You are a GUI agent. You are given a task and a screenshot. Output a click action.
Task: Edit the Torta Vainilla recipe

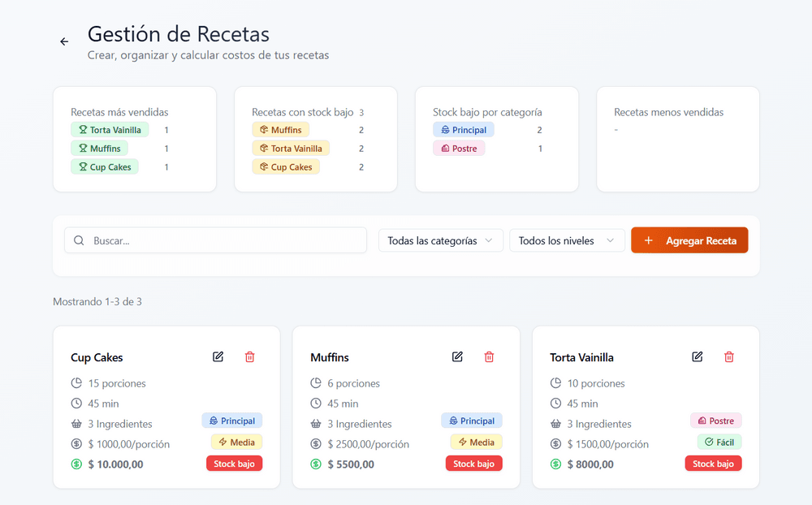(x=697, y=357)
